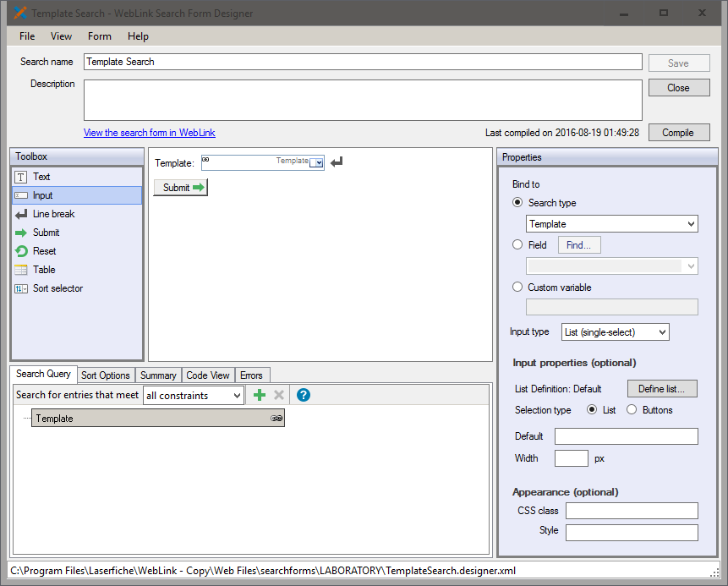Open View the search form in WebLink link
This screenshot has height=586, width=728.
[149, 133]
